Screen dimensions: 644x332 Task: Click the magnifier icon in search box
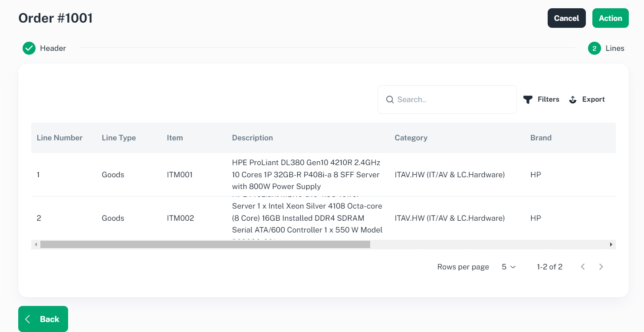pos(390,100)
